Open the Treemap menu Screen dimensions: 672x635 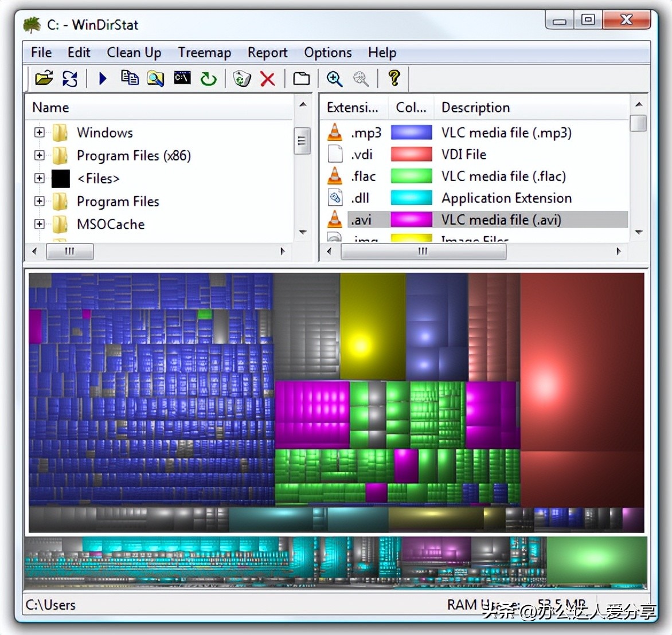click(x=204, y=52)
